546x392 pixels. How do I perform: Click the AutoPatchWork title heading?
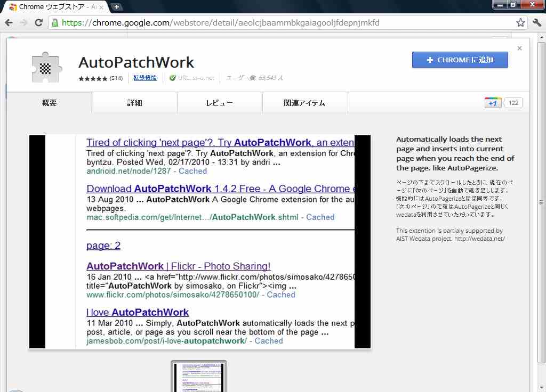tap(136, 63)
